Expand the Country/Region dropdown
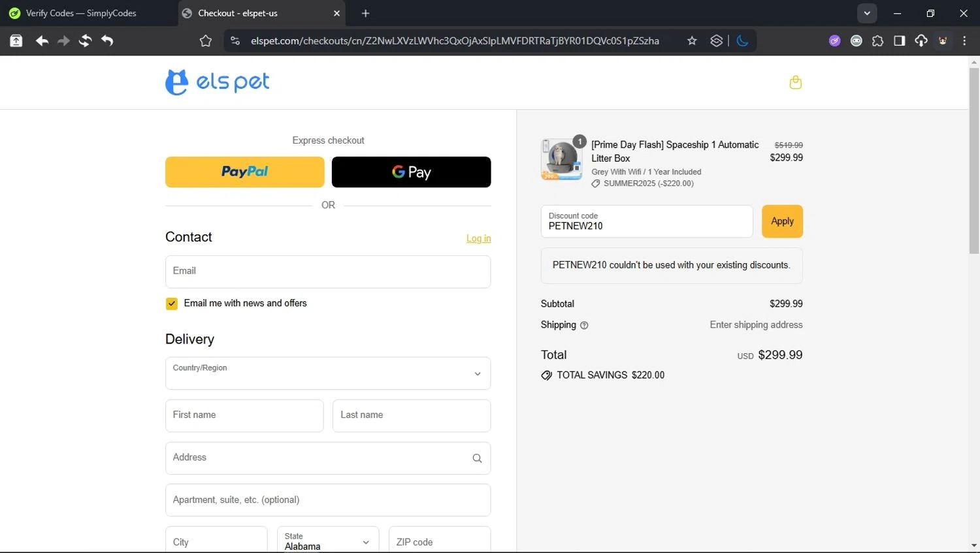This screenshot has height=553, width=980. coord(328,373)
